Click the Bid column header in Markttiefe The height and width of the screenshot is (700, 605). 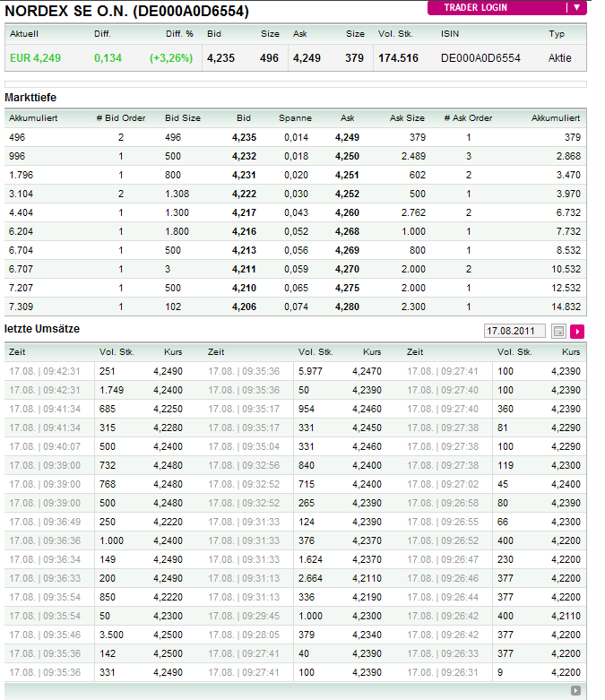244,118
